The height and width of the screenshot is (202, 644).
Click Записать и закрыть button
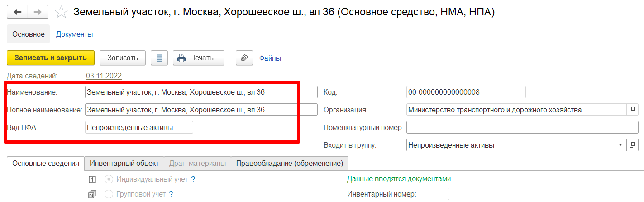tap(51, 58)
